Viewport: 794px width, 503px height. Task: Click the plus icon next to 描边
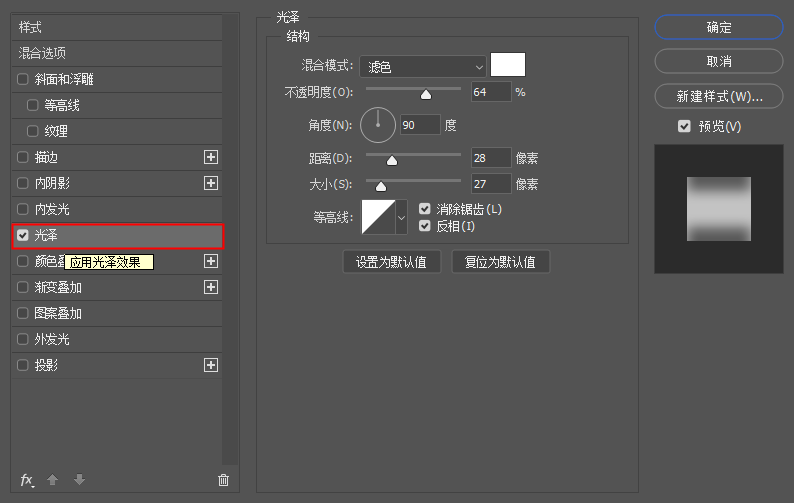pos(211,157)
